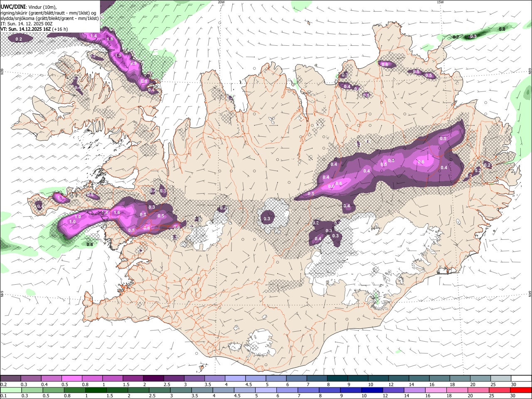Screen dimensions: 532x399
Task: Click the light pink 16–18 rain scale swatch
Action: point(436,390)
